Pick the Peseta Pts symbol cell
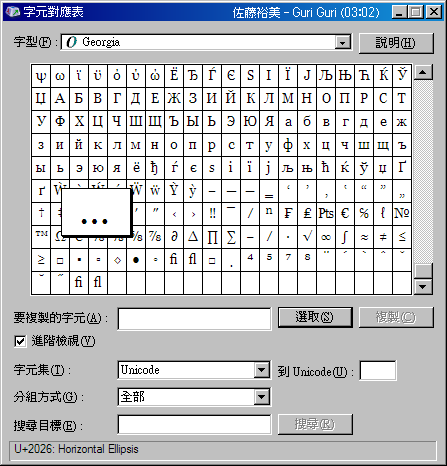 click(x=326, y=214)
